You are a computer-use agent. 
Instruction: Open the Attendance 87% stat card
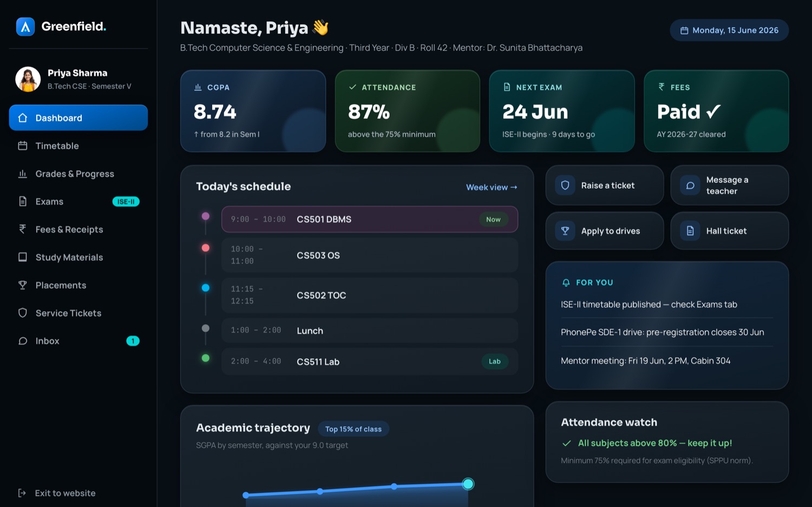[408, 111]
